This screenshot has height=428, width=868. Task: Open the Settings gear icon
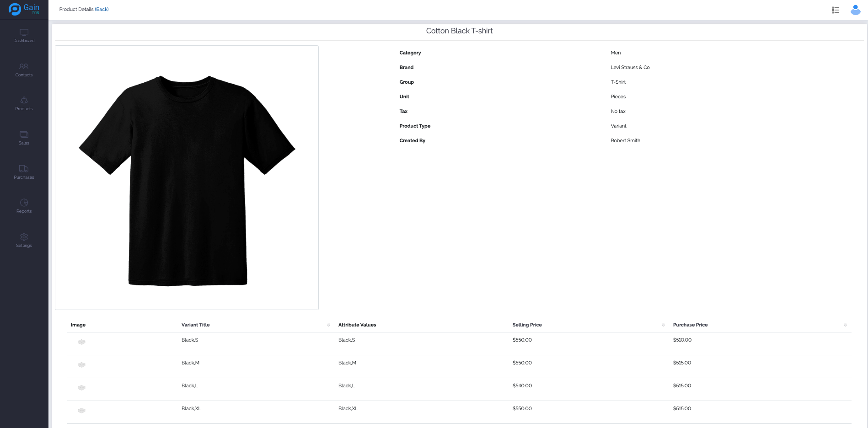pyautogui.click(x=24, y=237)
